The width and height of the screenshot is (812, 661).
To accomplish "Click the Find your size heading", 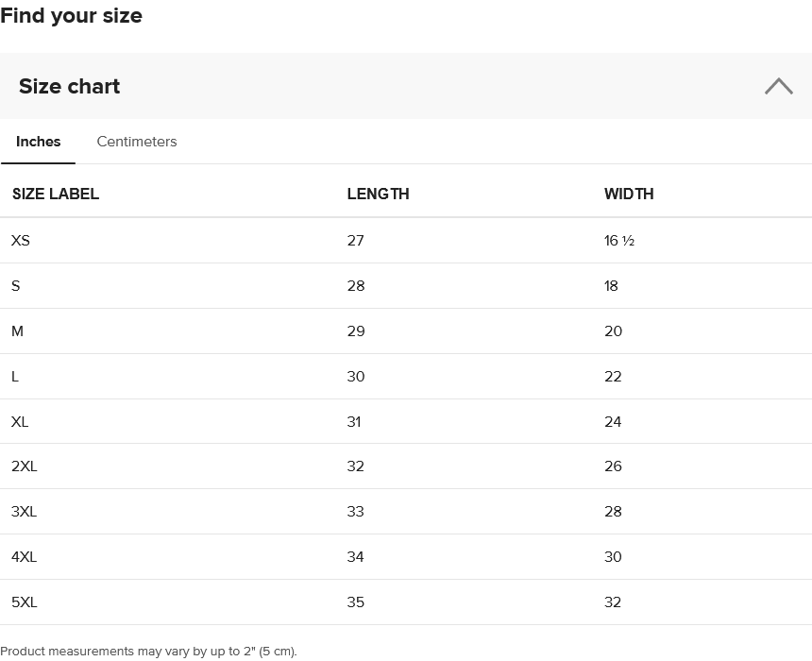I will (x=72, y=16).
